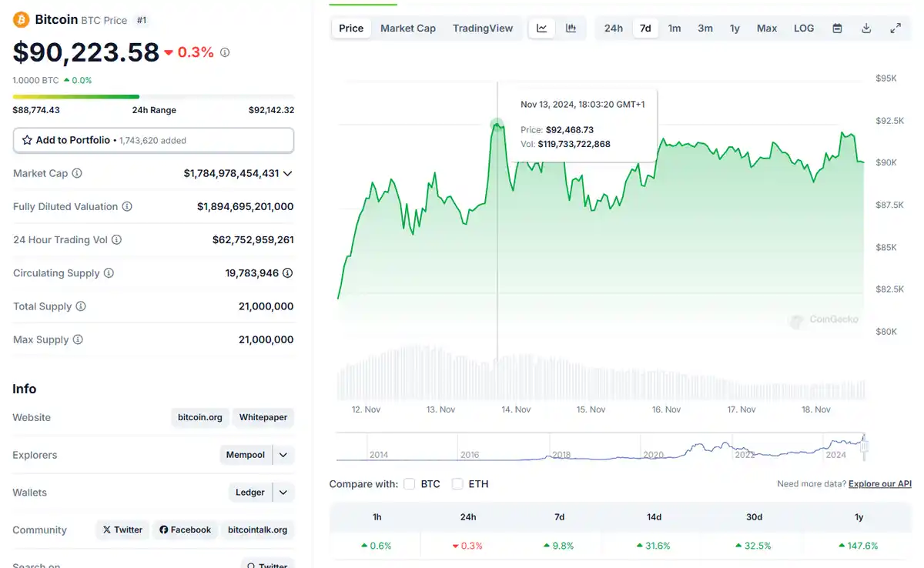Click the $62,752,959,261 trading volume value

(253, 239)
